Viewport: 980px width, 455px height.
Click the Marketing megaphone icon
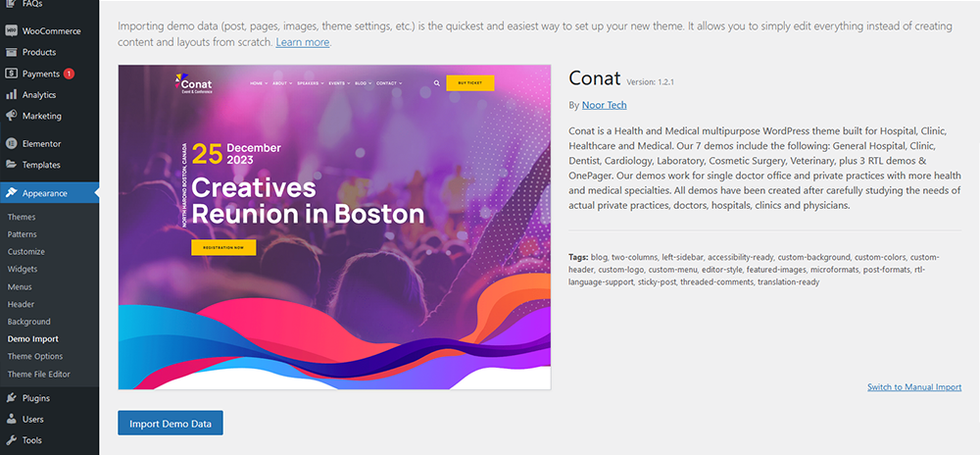[11, 116]
